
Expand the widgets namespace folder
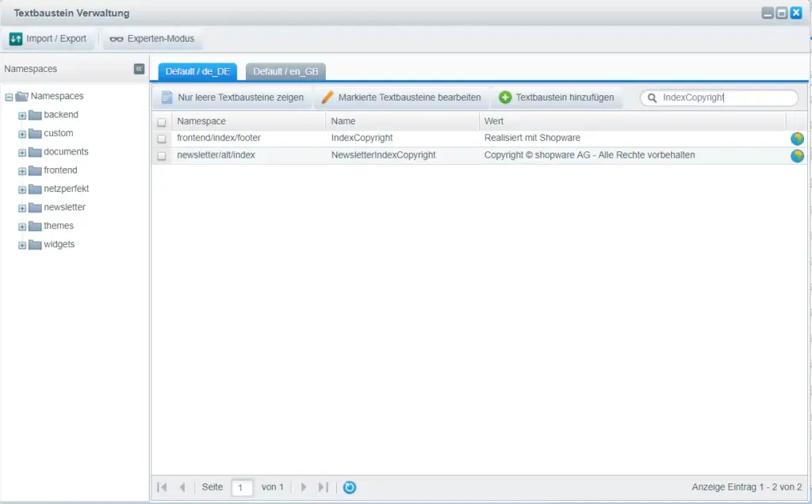pyautogui.click(x=22, y=245)
